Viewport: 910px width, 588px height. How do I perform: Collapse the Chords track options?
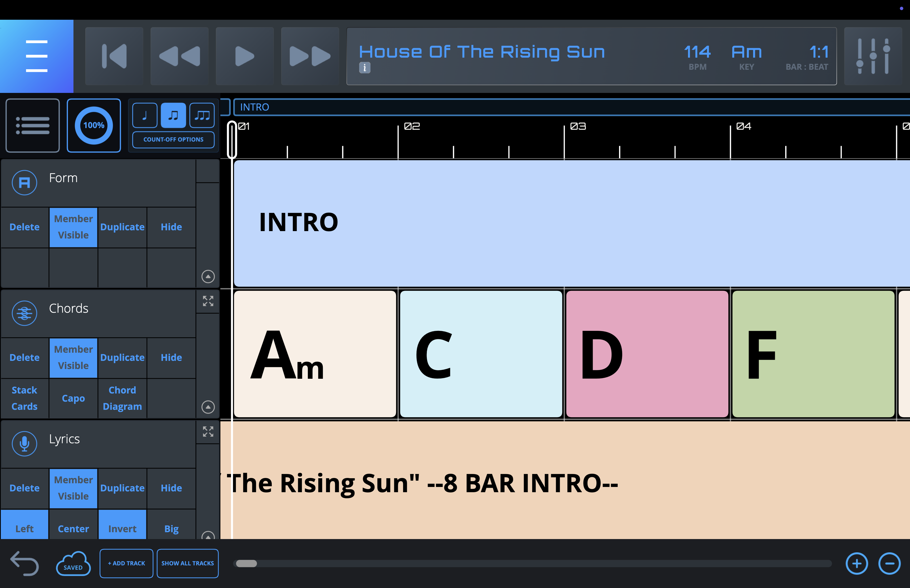[208, 407]
